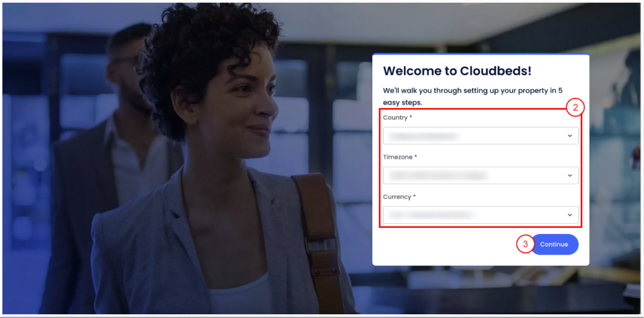Expand the Timezone dropdown chevron
The image size is (644, 318).
click(x=570, y=175)
